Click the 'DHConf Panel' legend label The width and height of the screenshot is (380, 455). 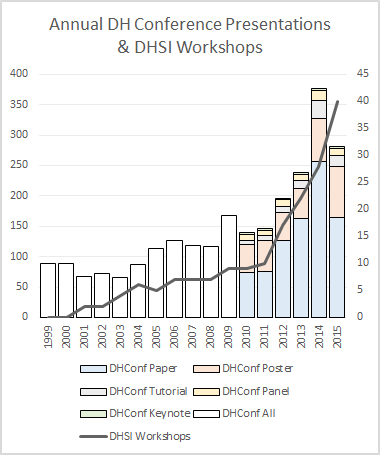[256, 391]
